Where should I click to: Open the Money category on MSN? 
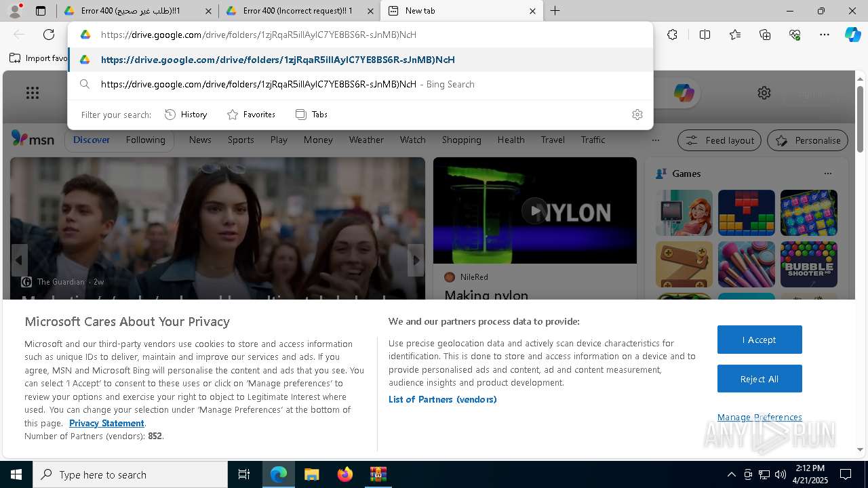[318, 140]
